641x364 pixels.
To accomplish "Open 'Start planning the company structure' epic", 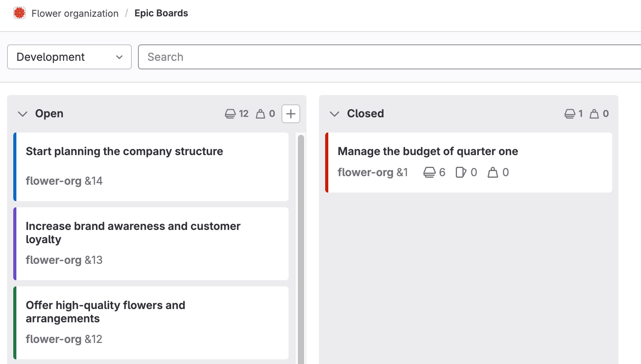I will click(124, 151).
